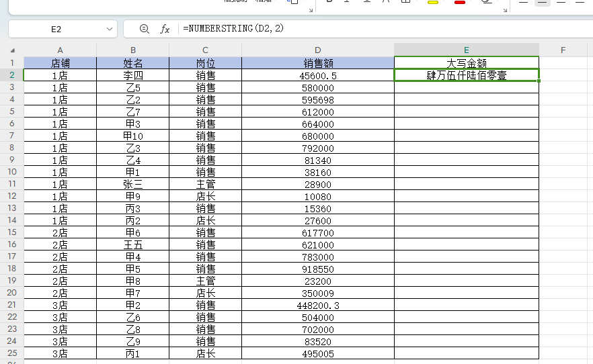Select row 21 header
Viewport: 593px width, 364px height.
coord(11,305)
